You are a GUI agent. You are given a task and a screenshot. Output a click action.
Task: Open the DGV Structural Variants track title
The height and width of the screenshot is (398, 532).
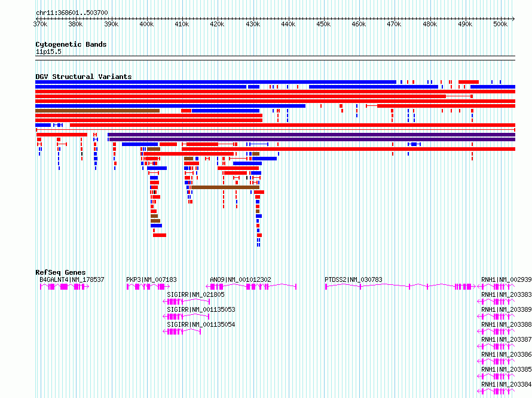(84, 77)
